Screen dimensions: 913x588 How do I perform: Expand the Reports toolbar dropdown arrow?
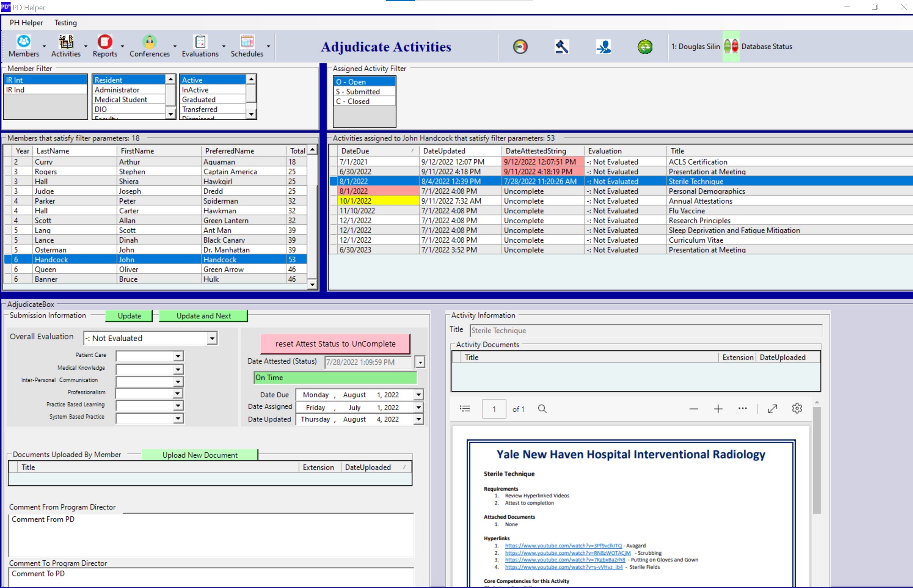tap(122, 46)
